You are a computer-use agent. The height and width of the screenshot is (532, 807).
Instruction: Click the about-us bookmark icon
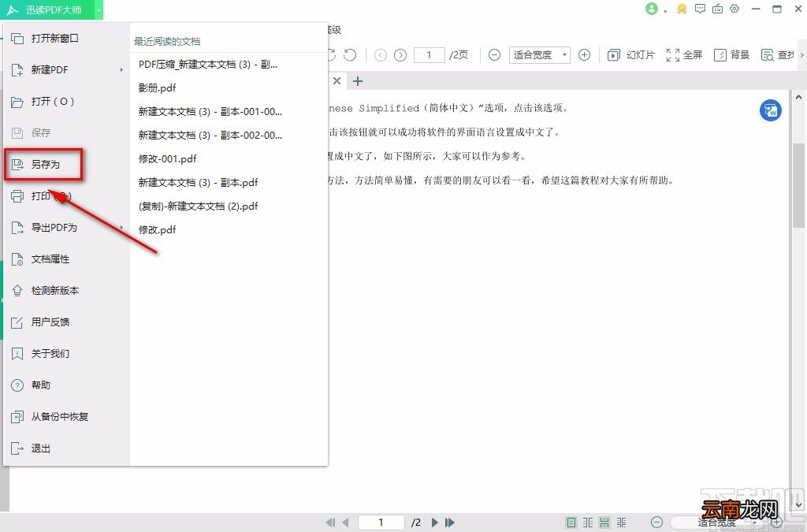click(x=17, y=353)
